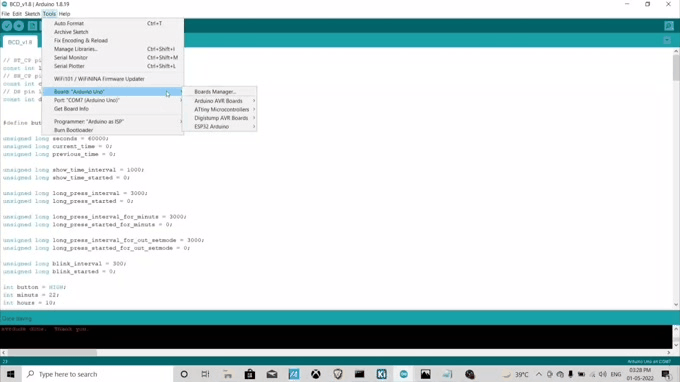The image size is (680, 382).
Task: Open Microsoft Store taskbar icon
Action: [x=250, y=374]
